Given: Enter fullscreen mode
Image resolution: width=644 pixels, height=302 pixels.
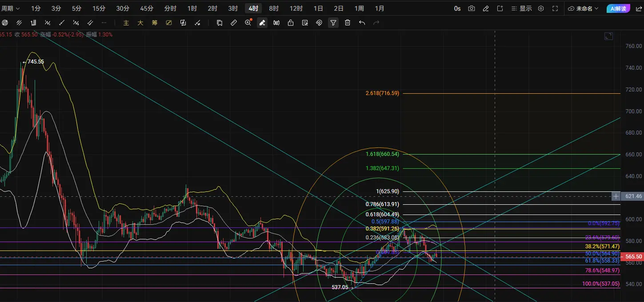Looking at the screenshot, I should click(x=555, y=8).
